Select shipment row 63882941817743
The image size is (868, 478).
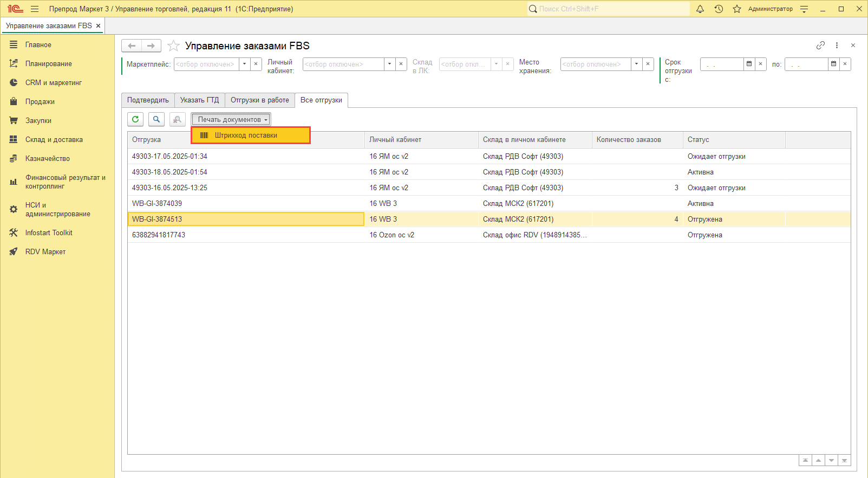(159, 235)
